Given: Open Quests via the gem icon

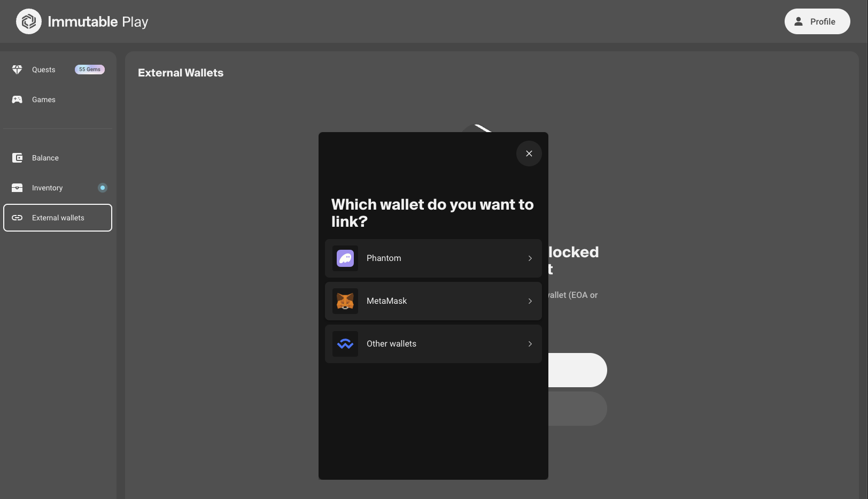Looking at the screenshot, I should point(17,70).
